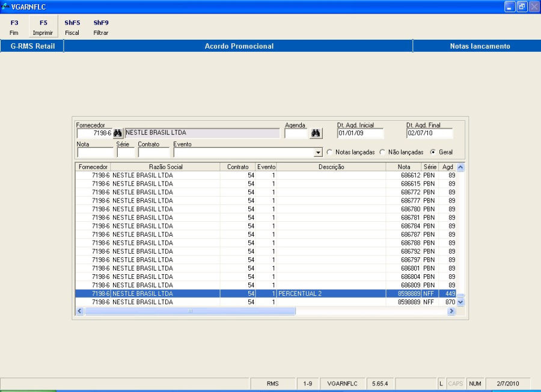
Task: Click the VGARNFLC app icon in title bar
Action: click(x=5, y=7)
